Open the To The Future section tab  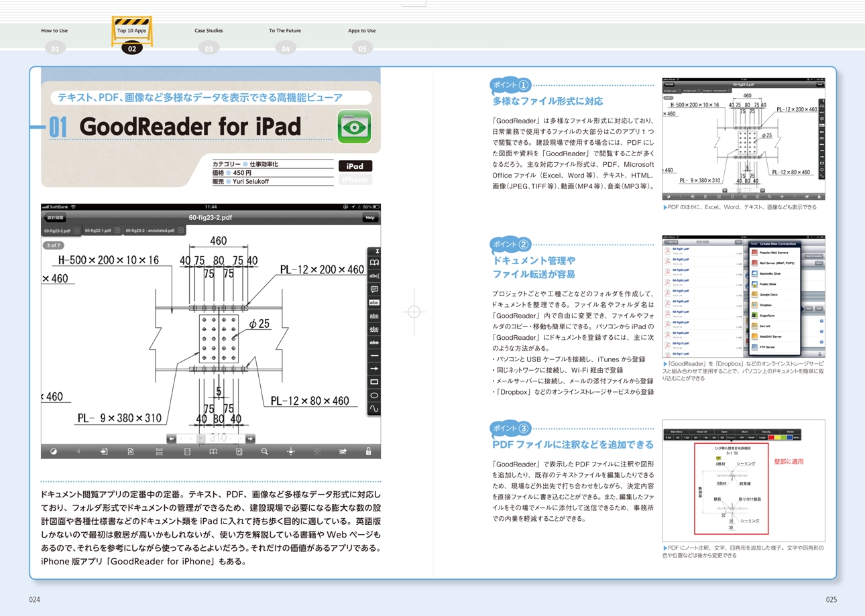coord(285,31)
